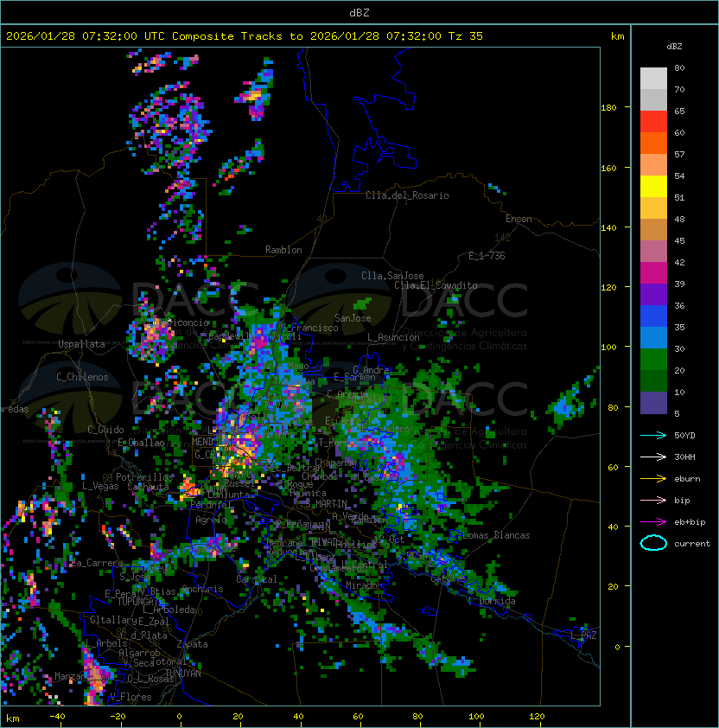Click the Potrerillos place label
This screenshot has height=728, width=719.
[x=144, y=477]
